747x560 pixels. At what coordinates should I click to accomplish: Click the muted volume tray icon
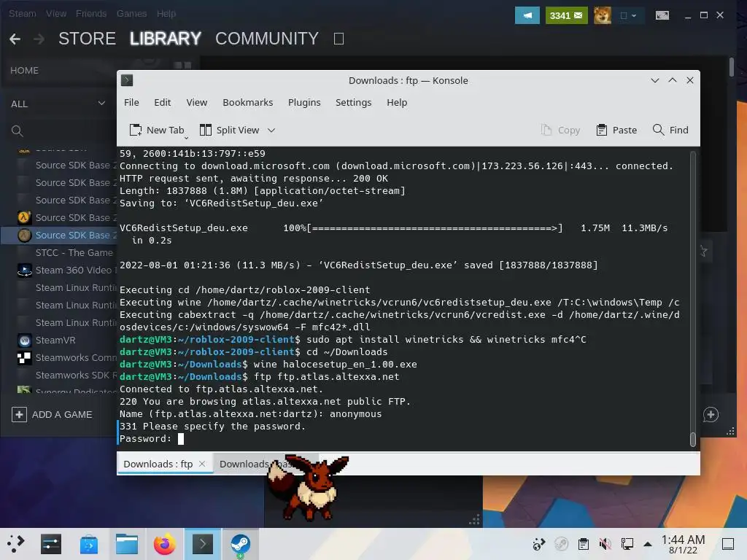[x=605, y=544]
